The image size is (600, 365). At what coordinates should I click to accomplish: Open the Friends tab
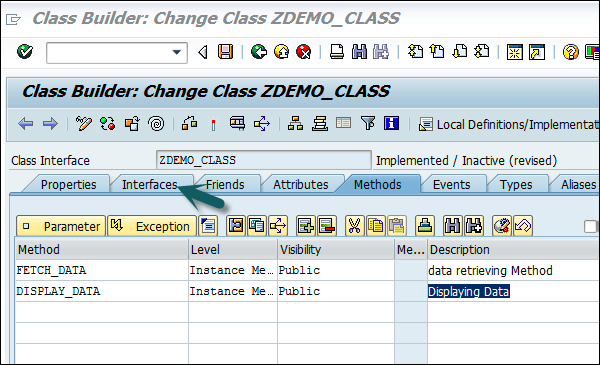[225, 184]
